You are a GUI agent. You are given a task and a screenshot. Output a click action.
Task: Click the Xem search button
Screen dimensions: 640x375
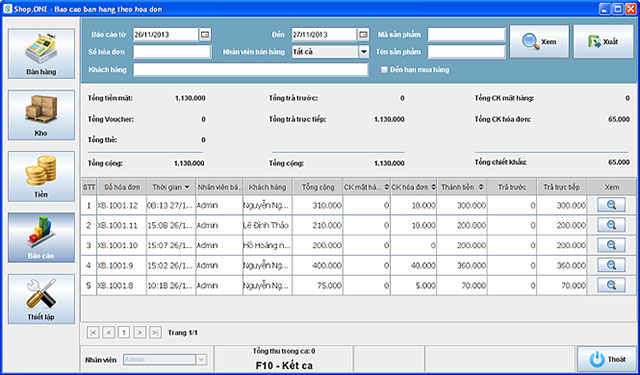pyautogui.click(x=539, y=42)
